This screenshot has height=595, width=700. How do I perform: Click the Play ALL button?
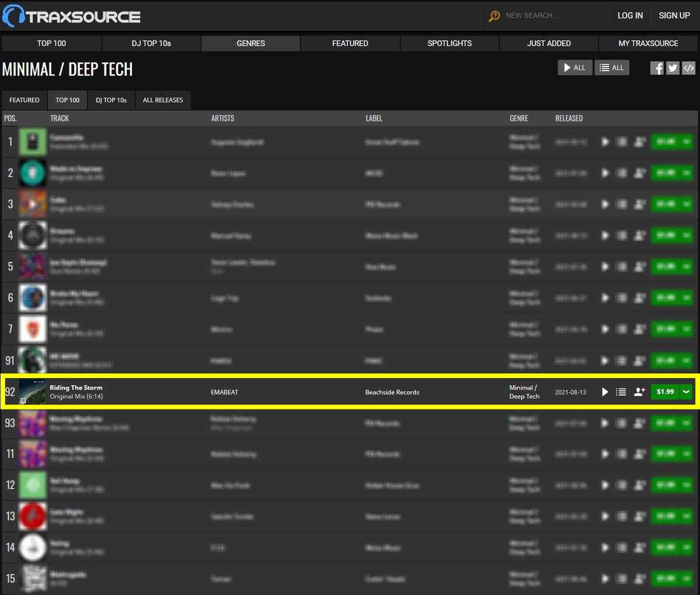tap(575, 68)
